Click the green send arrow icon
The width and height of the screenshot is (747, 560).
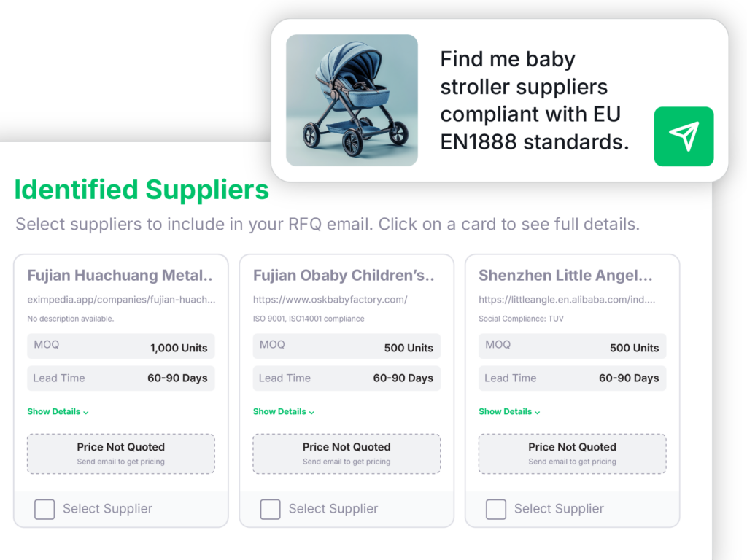(684, 136)
